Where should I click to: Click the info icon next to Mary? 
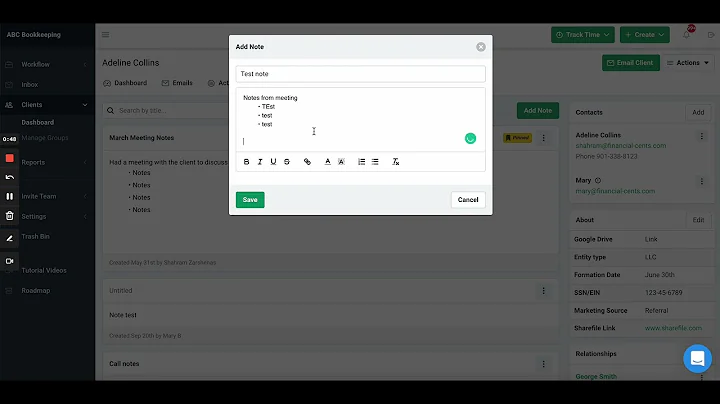(x=598, y=180)
